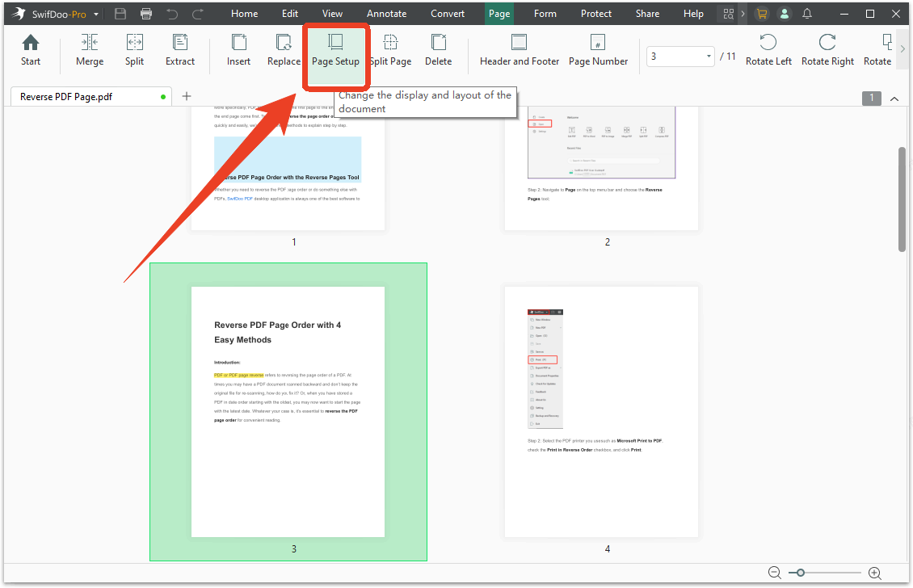Open the Form tab
This screenshot has width=913, height=588.
click(x=545, y=14)
